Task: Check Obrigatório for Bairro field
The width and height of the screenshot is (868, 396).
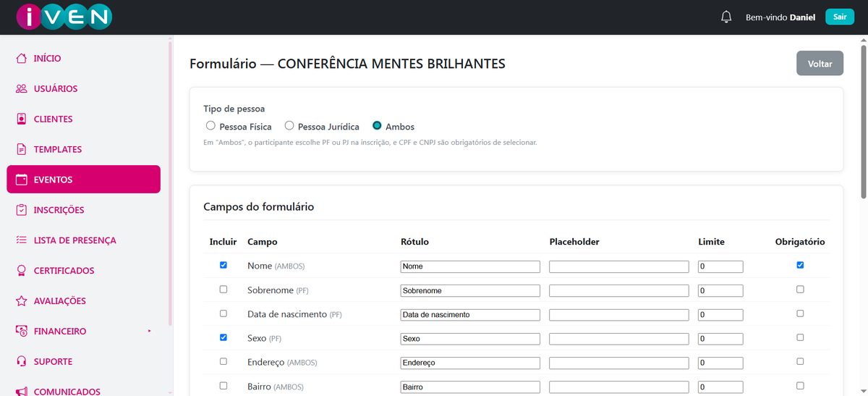Action: tap(800, 386)
